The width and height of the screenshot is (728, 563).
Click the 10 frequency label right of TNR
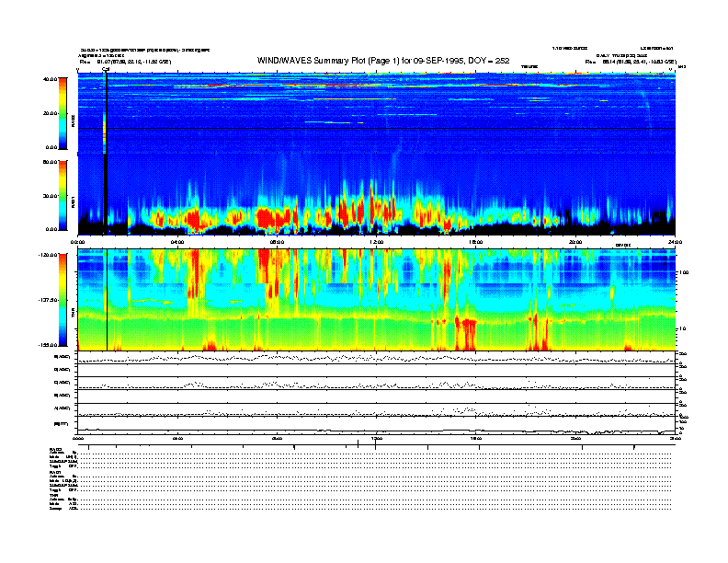pos(685,328)
